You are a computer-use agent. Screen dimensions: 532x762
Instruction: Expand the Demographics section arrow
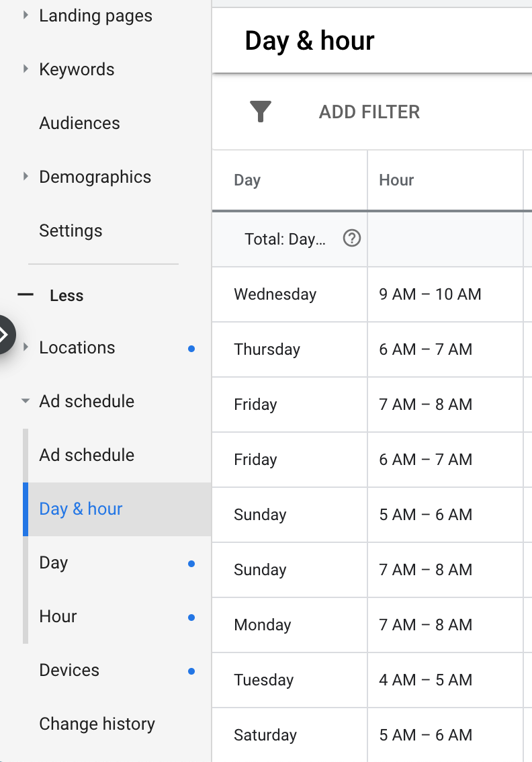pyautogui.click(x=26, y=177)
